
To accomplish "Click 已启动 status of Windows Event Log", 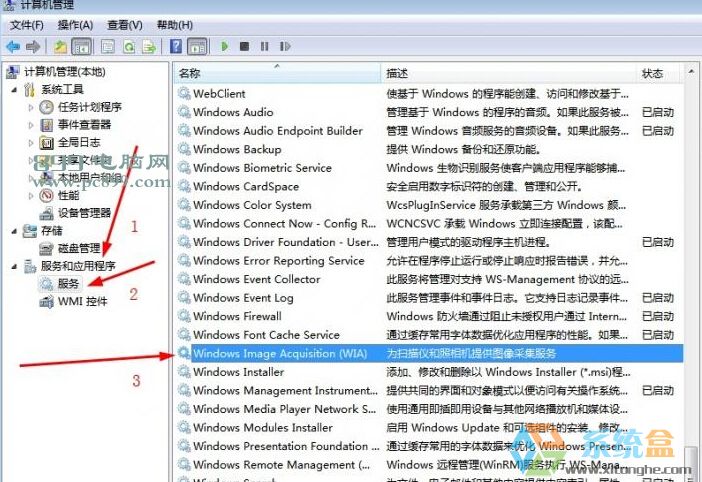I will [x=658, y=298].
